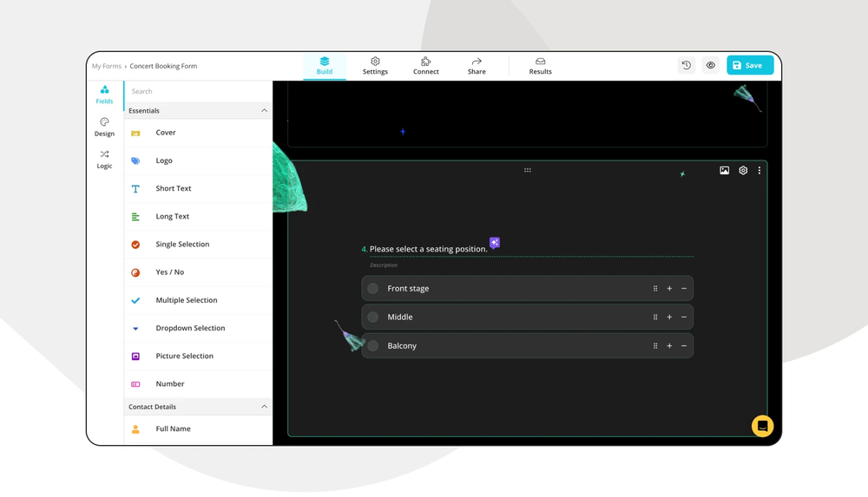Go to My Forms breadcrumb
Screen dimensions: 868x497
tap(107, 66)
